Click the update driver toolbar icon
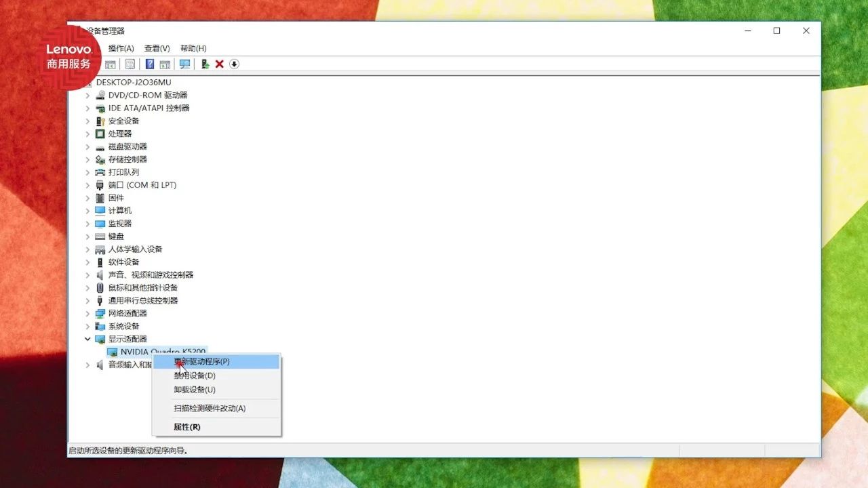The image size is (868, 488). [205, 64]
